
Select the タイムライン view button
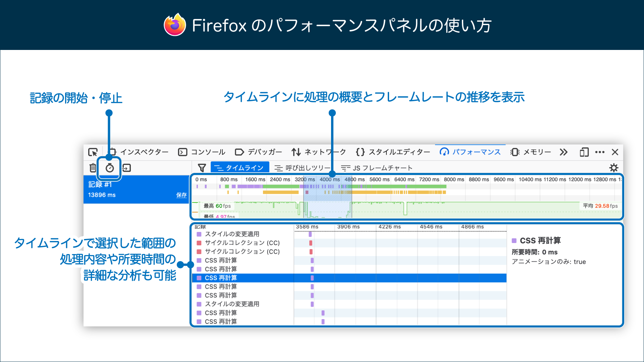click(239, 168)
